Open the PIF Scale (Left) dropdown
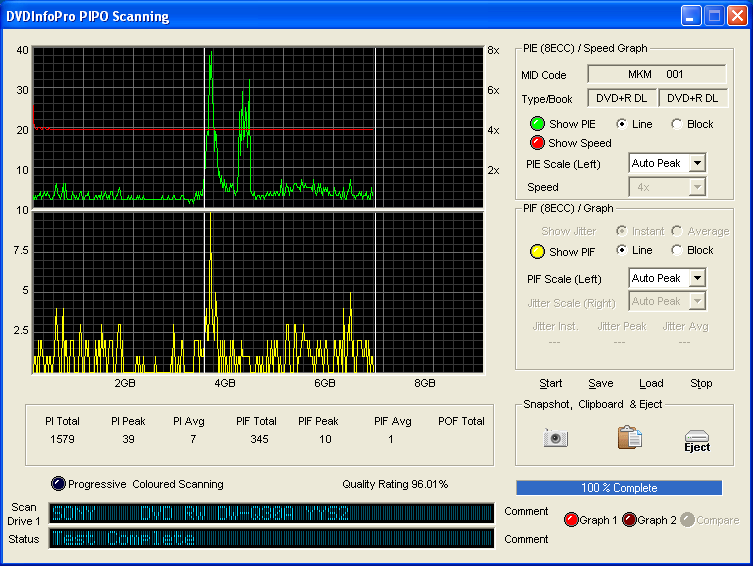Image resolution: width=753 pixels, height=566 pixels. coord(697,278)
